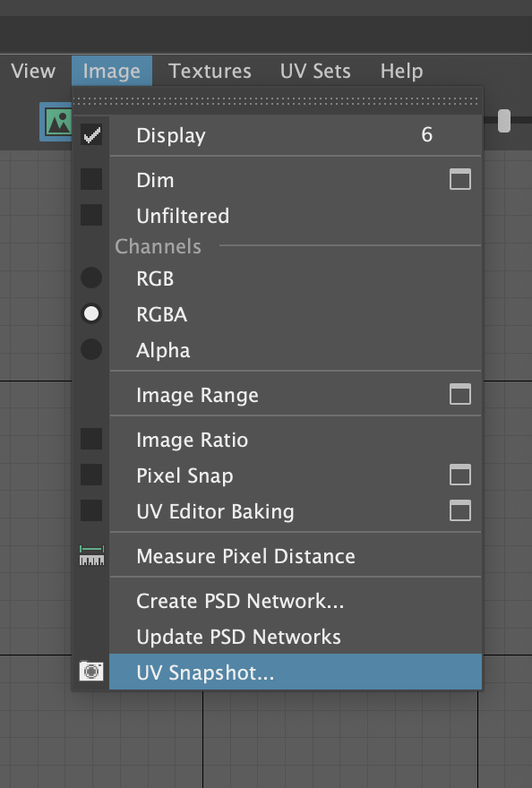Click the UV Snapshot camera icon

[x=91, y=672]
